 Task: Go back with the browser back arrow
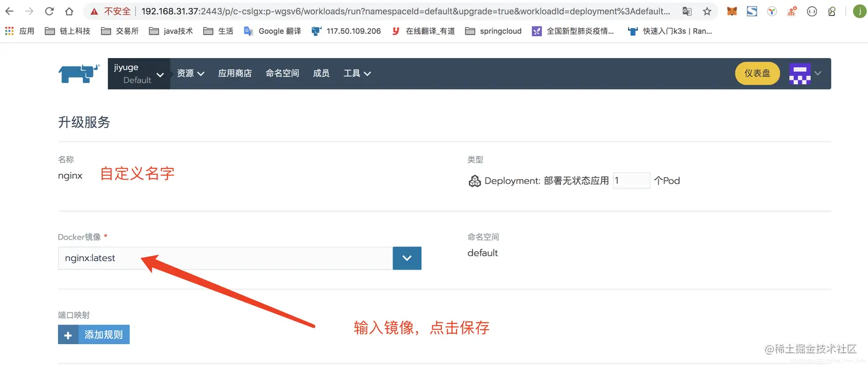[x=10, y=11]
